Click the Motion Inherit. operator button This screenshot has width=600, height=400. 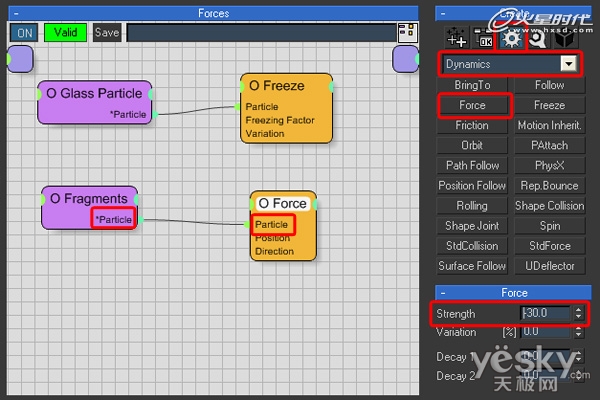(x=549, y=125)
